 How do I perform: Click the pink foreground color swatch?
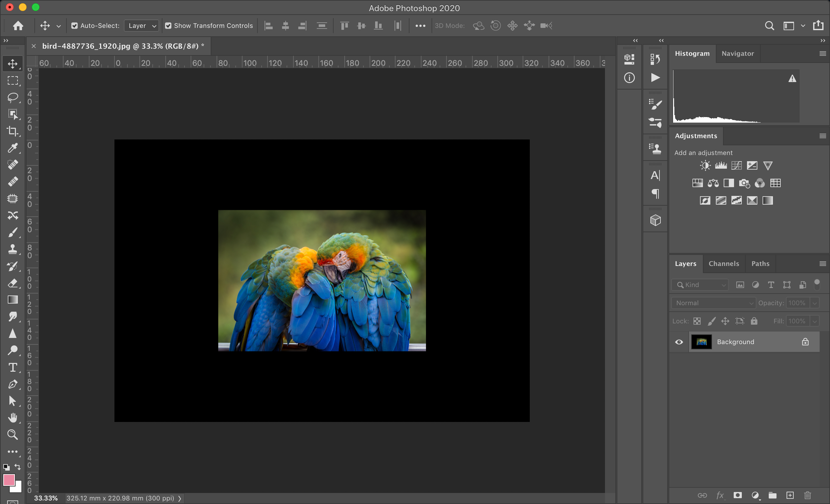pos(8,479)
